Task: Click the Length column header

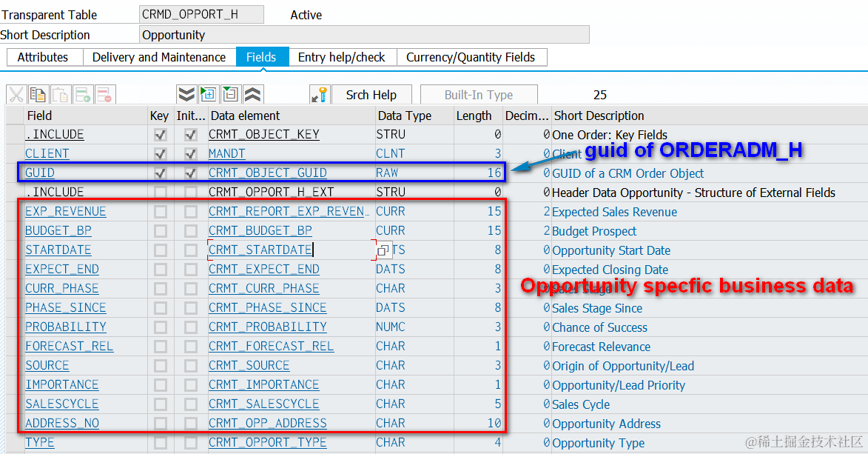Action: 478,116
